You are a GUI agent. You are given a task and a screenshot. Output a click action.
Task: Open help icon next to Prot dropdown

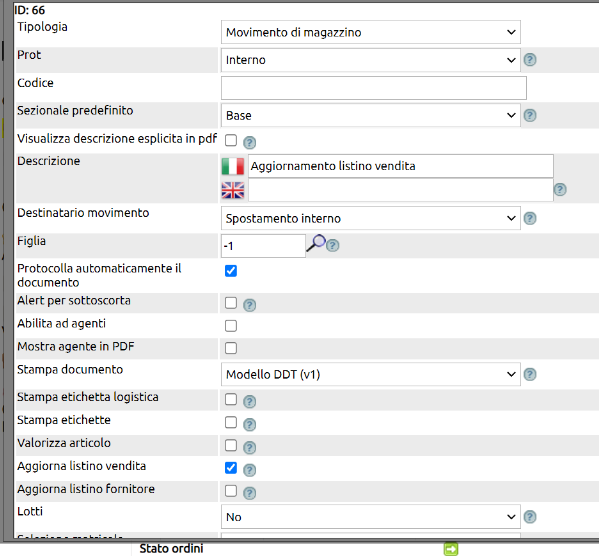[530, 60]
